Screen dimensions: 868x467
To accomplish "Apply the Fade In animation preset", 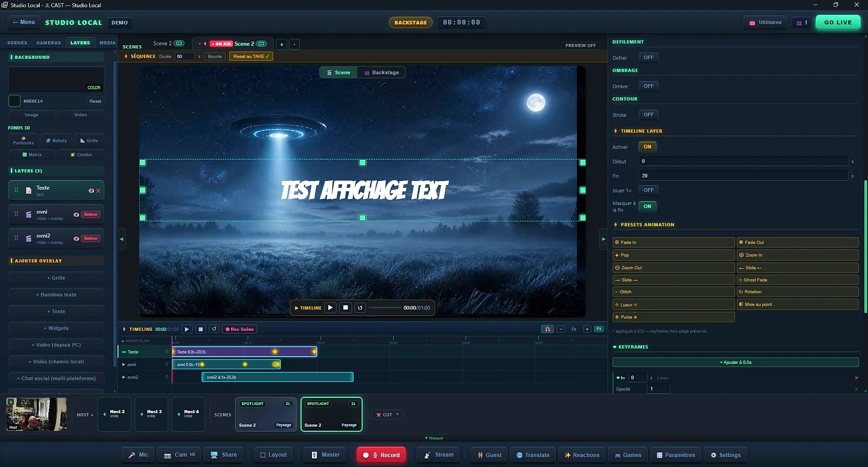I will click(673, 243).
